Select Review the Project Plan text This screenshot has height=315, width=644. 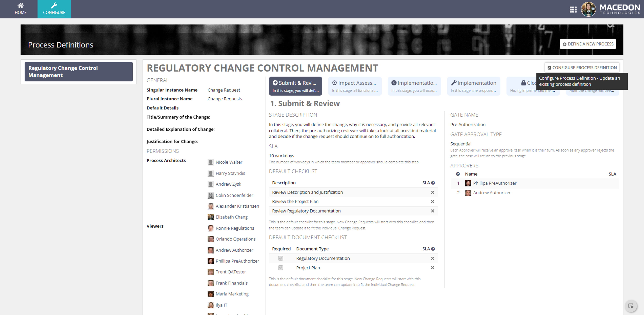(x=295, y=202)
